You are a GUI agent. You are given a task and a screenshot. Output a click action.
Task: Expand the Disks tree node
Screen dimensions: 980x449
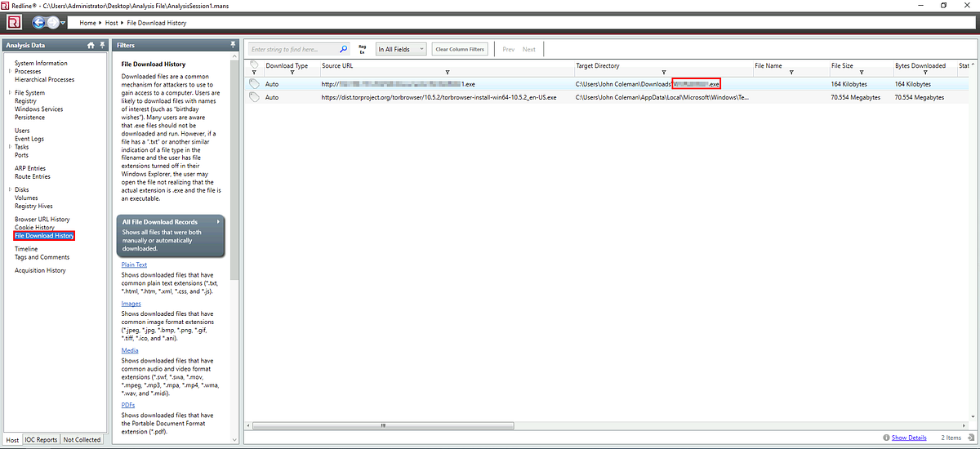pyautogui.click(x=10, y=189)
